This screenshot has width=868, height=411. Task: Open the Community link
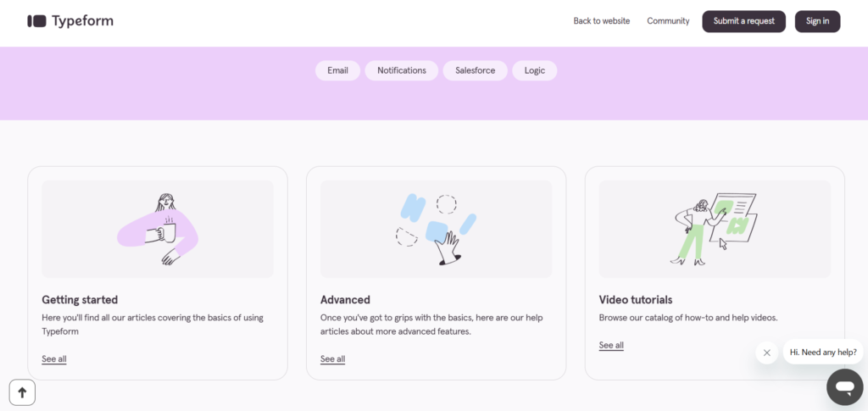pyautogui.click(x=668, y=21)
